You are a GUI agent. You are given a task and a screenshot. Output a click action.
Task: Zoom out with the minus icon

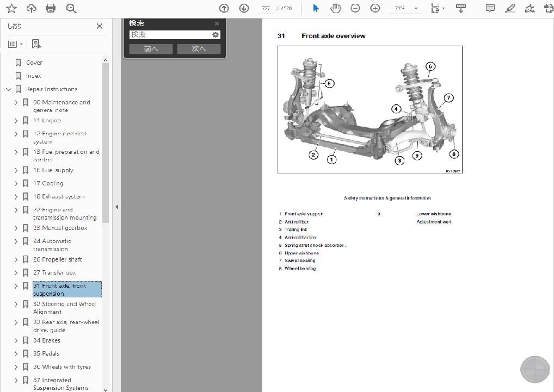355,8
